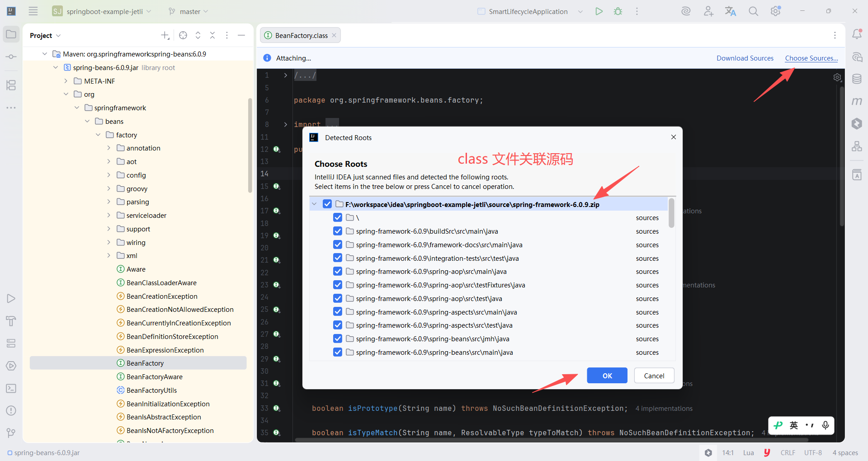868x461 pixels.
Task: Open the springboot-example-jetli project dropdown
Action: click(x=102, y=11)
